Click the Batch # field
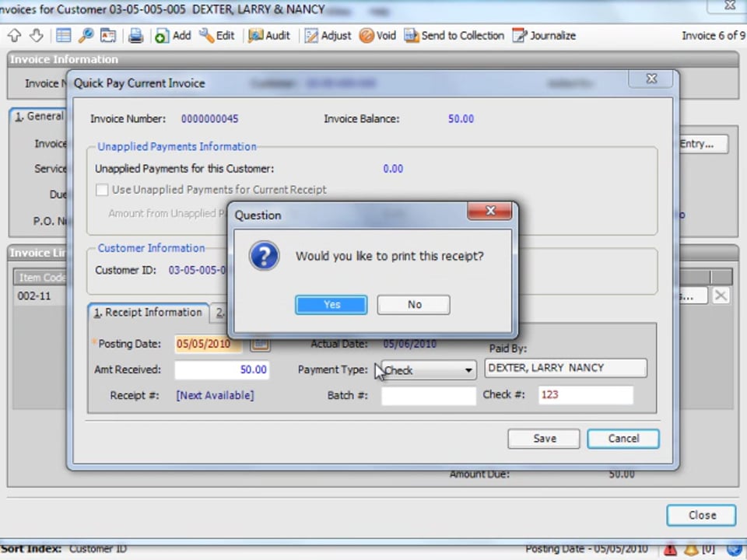The image size is (747, 560). click(428, 395)
